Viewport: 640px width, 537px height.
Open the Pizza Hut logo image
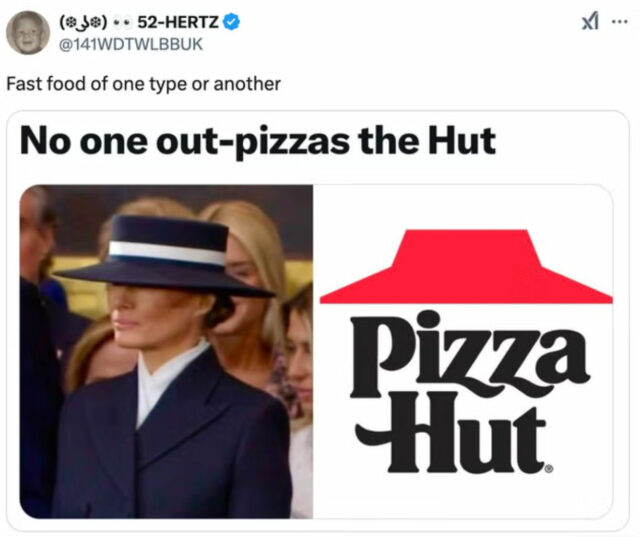pos(463,351)
